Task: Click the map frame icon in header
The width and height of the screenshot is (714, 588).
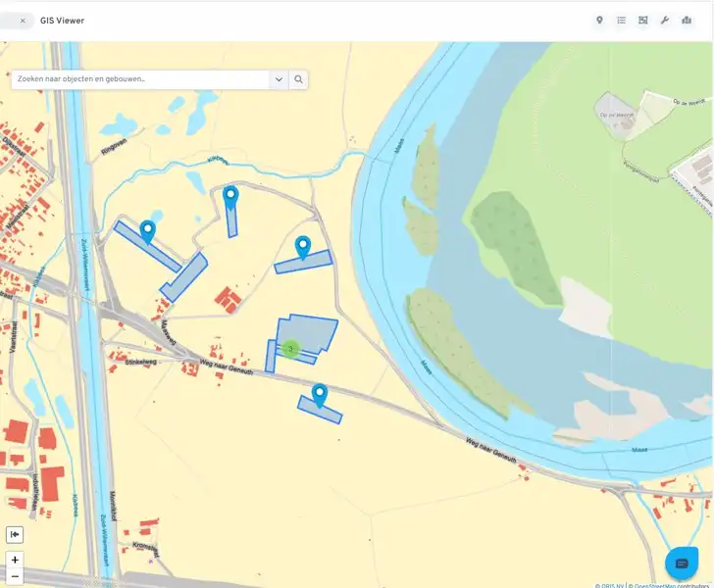Action: tap(642, 20)
